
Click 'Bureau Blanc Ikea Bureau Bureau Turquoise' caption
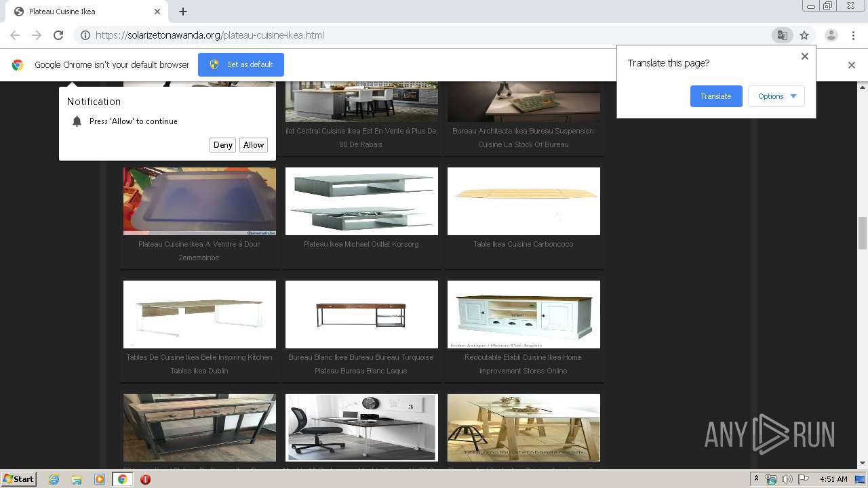tap(361, 364)
